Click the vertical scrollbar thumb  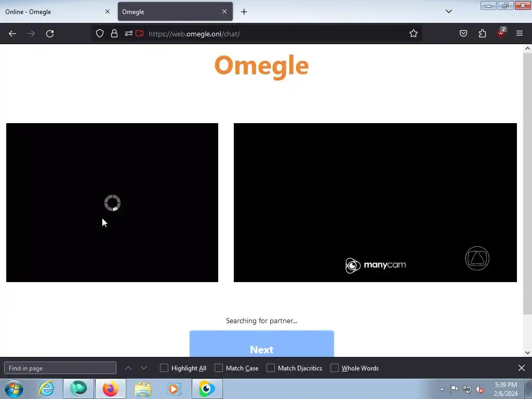pos(528,183)
